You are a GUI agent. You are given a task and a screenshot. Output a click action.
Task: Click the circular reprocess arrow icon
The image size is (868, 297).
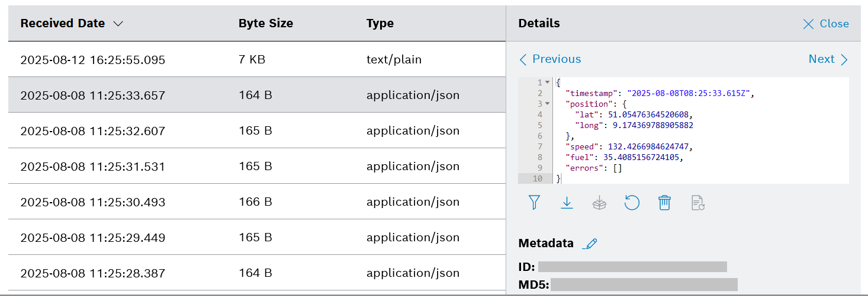click(632, 203)
